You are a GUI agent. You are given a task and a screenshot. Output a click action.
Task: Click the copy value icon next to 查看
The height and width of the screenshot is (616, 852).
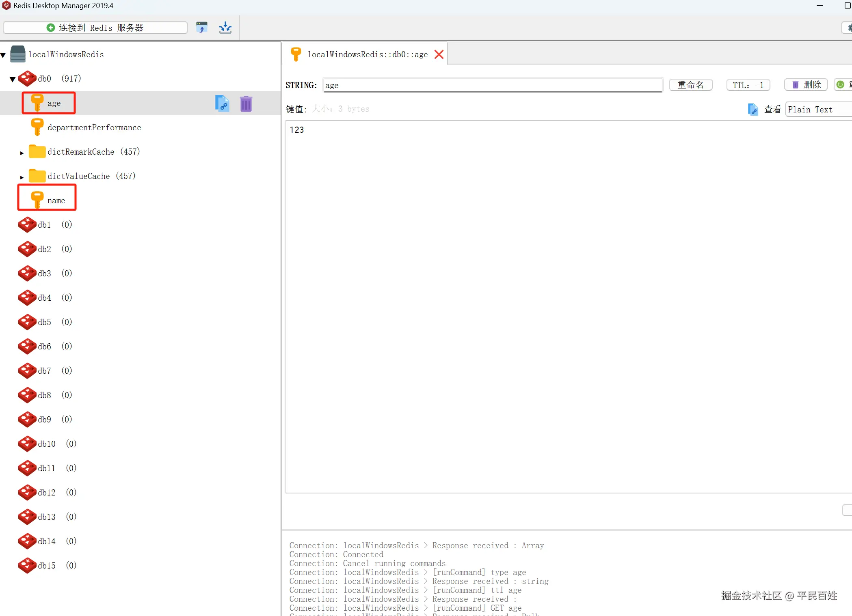point(753,109)
